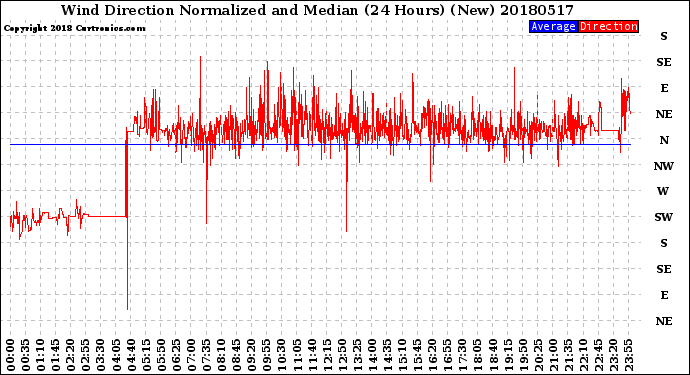Click the 18:05 time label
Viewport: 690px width, 375px height.
(478, 355)
